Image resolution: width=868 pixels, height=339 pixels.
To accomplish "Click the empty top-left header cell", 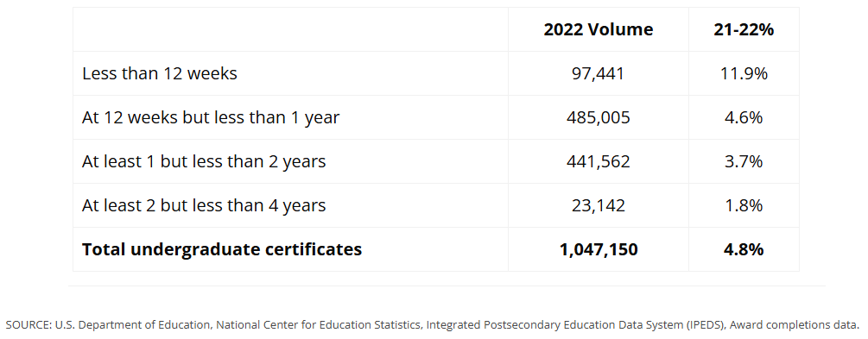I will coord(290,29).
